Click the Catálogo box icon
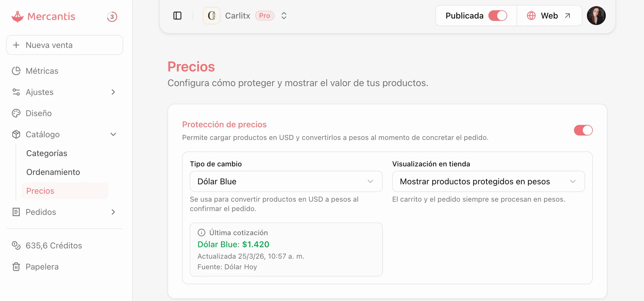 coord(16,134)
